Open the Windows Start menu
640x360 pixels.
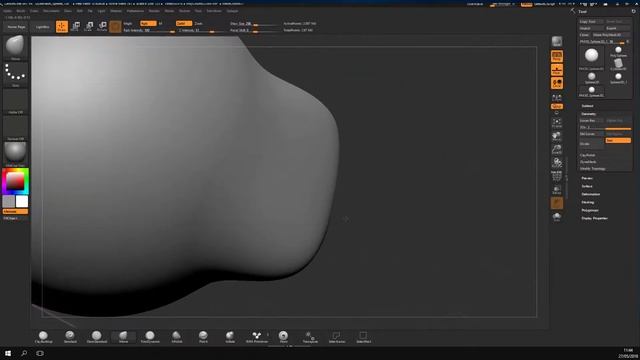8,353
